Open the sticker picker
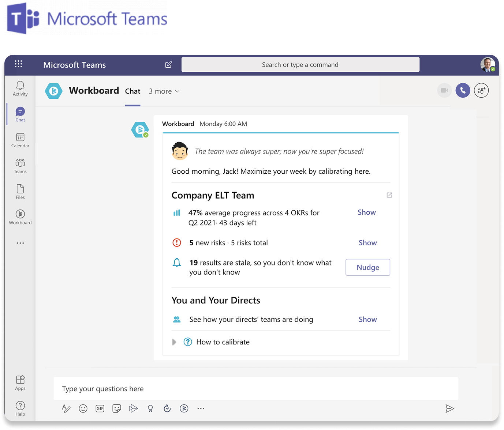 click(117, 408)
